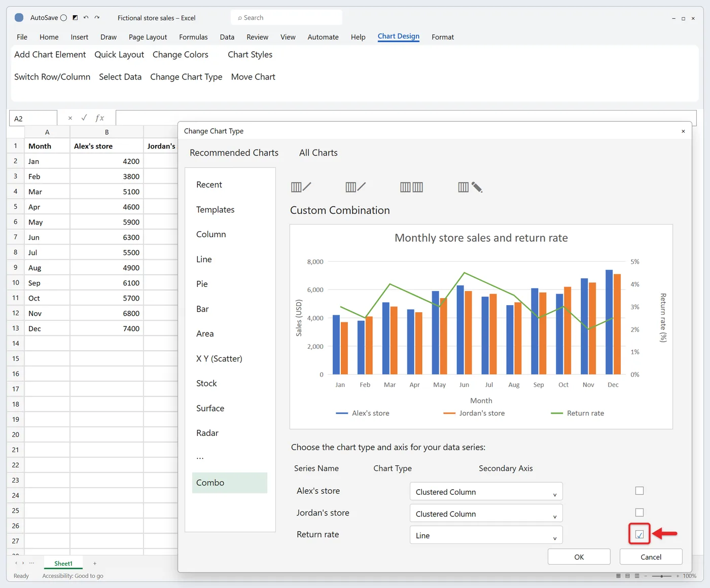The width and height of the screenshot is (710, 588).
Task: Select the Templates chart category
Action: coord(216,209)
